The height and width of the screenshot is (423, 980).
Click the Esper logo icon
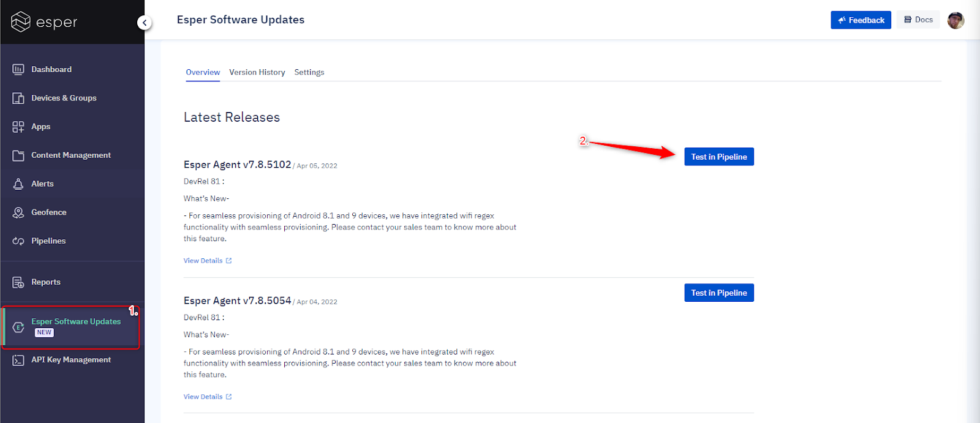pyautogui.click(x=21, y=22)
